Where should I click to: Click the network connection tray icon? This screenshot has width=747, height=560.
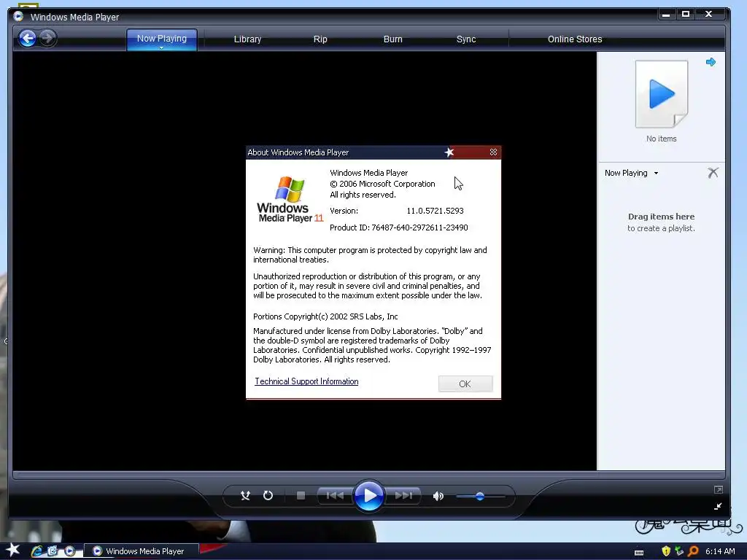pyautogui.click(x=679, y=551)
